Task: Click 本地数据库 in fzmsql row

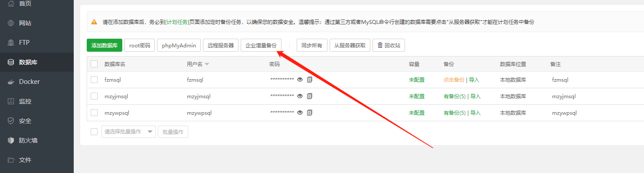Action: 513,80
